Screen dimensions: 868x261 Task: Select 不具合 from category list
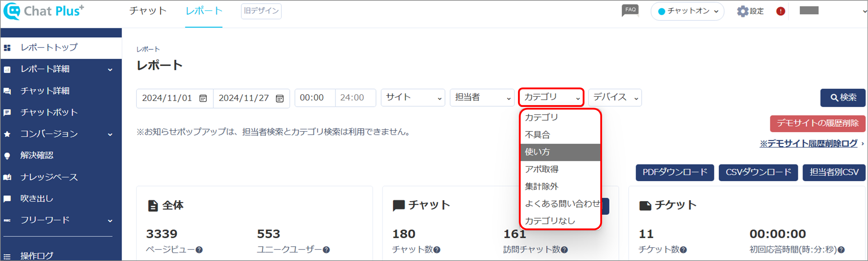click(560, 135)
